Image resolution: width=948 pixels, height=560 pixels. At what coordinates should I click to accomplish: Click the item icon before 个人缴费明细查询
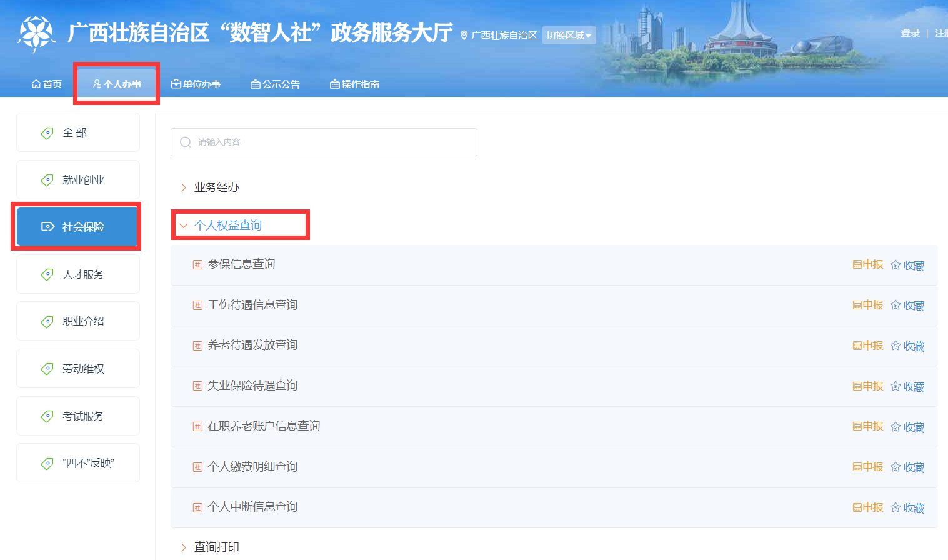point(197,467)
